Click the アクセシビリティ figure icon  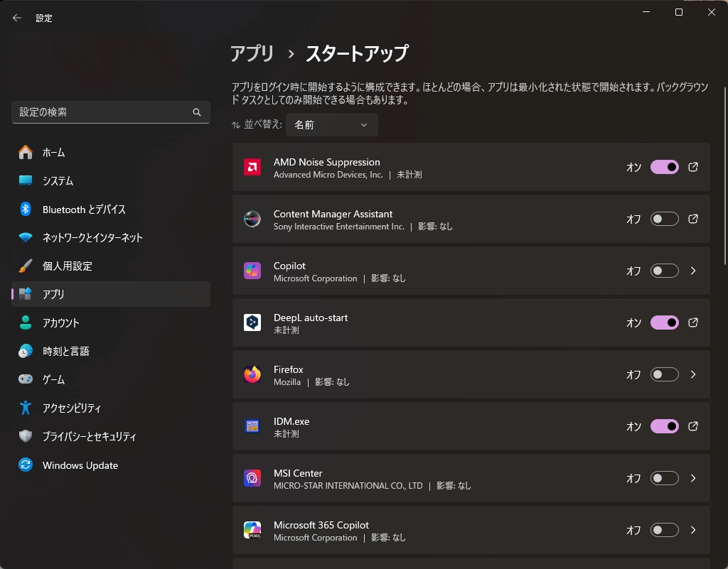pos(26,408)
